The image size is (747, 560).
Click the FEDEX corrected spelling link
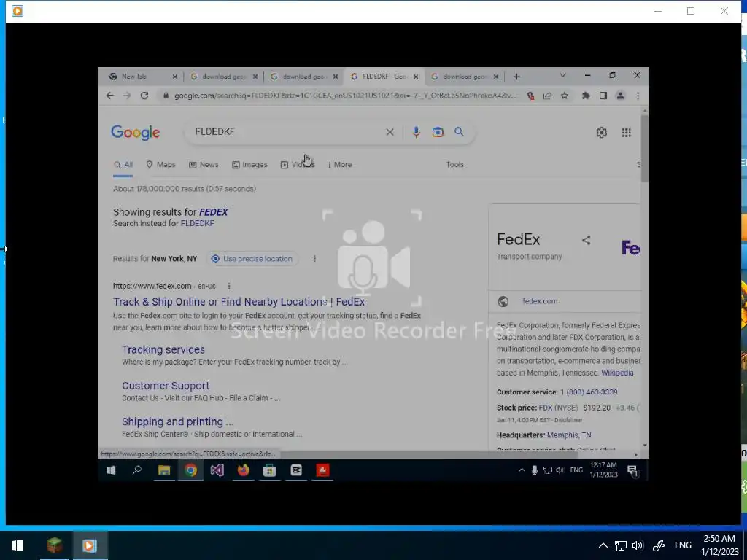pyautogui.click(x=214, y=212)
